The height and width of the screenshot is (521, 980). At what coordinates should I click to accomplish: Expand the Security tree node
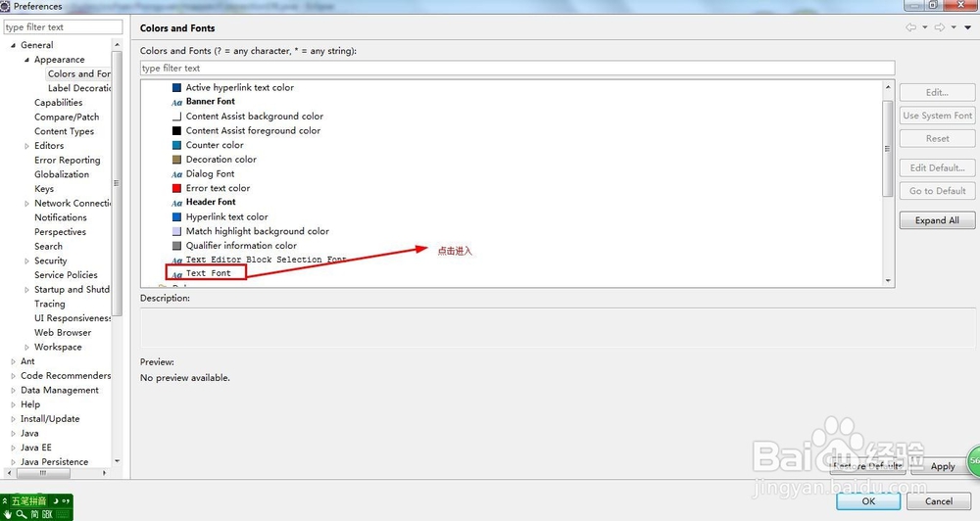pyautogui.click(x=26, y=260)
